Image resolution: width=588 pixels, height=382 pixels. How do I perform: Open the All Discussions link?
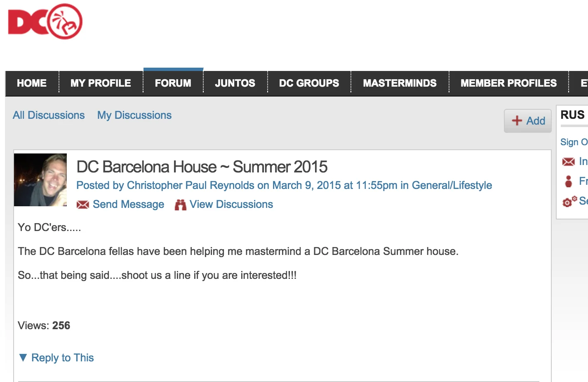[49, 115]
